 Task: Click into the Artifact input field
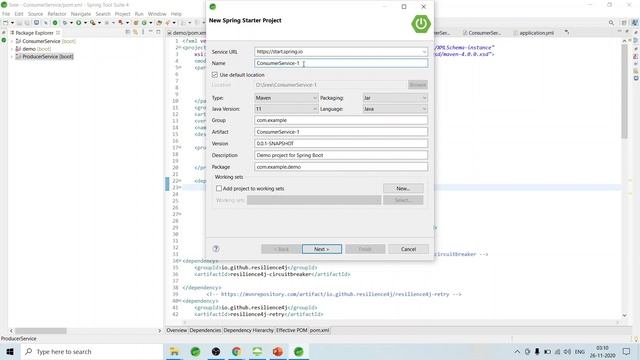point(341,132)
